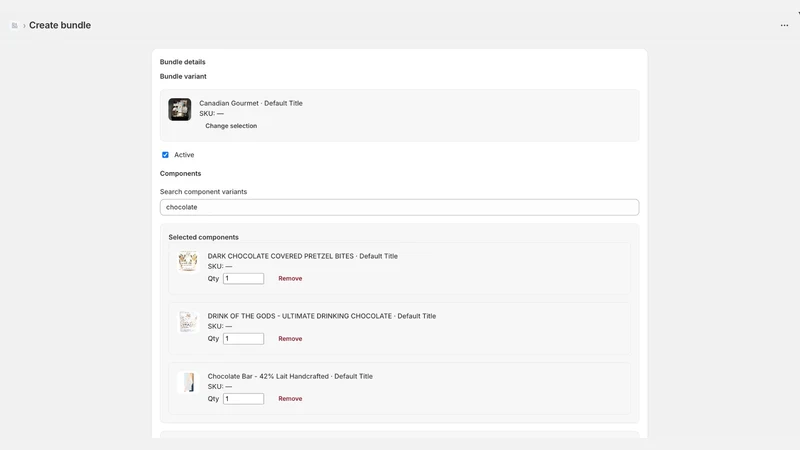Click the Selected components heading
800x450 pixels.
coord(204,237)
